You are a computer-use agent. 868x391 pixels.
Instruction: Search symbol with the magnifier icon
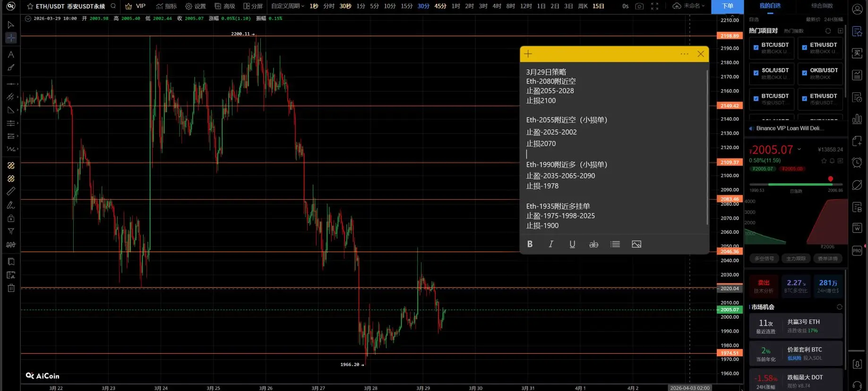(113, 6)
